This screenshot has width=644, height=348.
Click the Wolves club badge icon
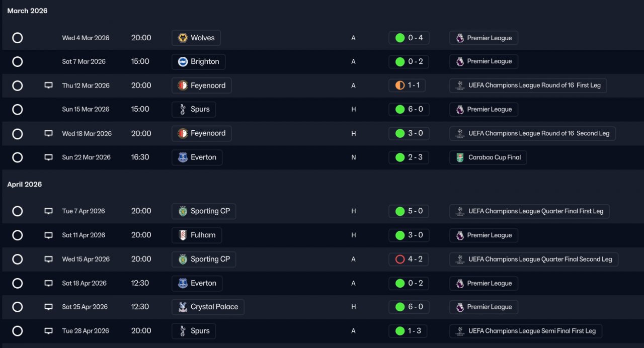(x=183, y=38)
